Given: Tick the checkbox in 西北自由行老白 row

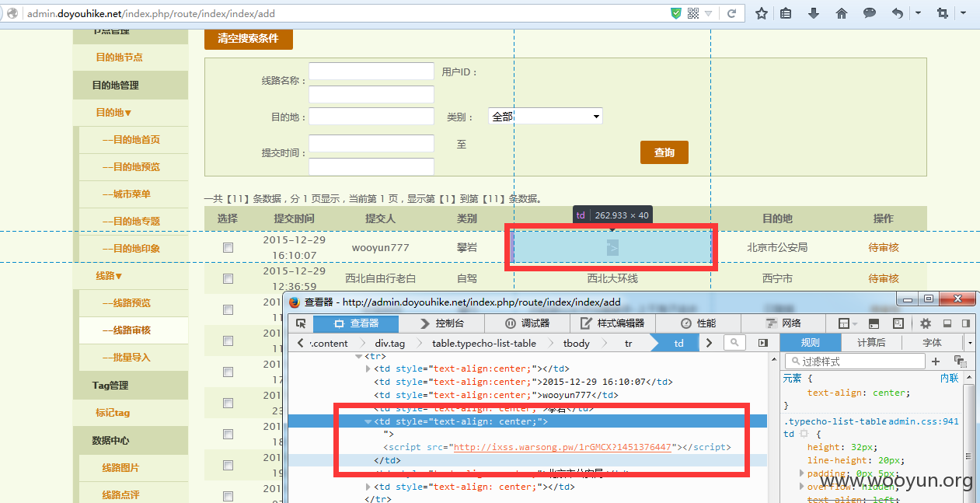Looking at the screenshot, I should [x=228, y=278].
